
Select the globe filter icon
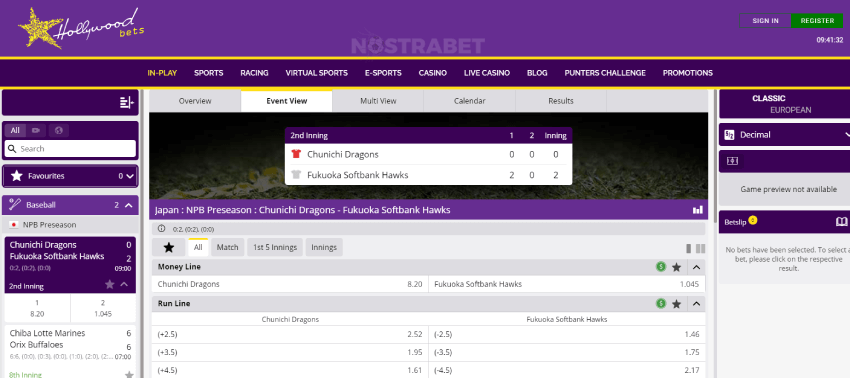[x=59, y=130]
